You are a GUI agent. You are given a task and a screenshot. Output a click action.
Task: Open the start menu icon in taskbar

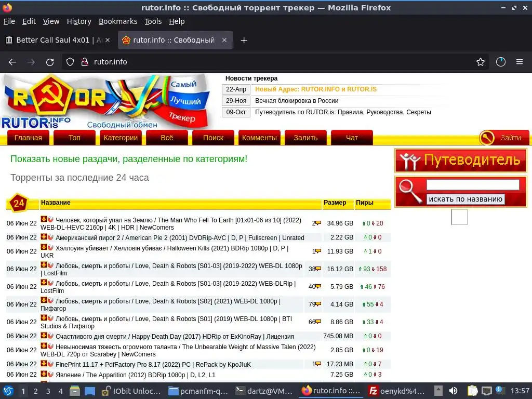click(x=8, y=391)
